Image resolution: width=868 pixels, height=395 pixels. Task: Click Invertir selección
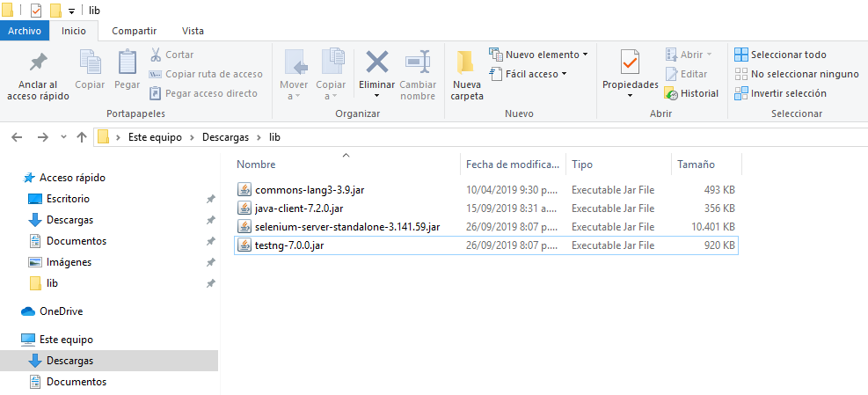781,93
